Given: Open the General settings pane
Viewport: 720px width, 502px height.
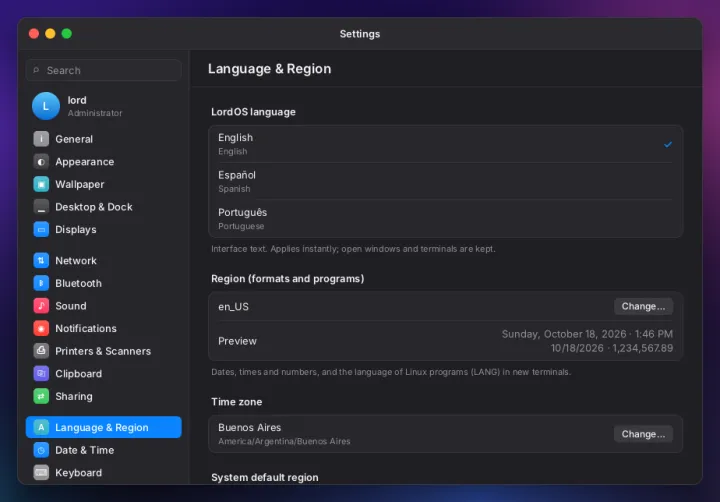Looking at the screenshot, I should (x=104, y=139).
